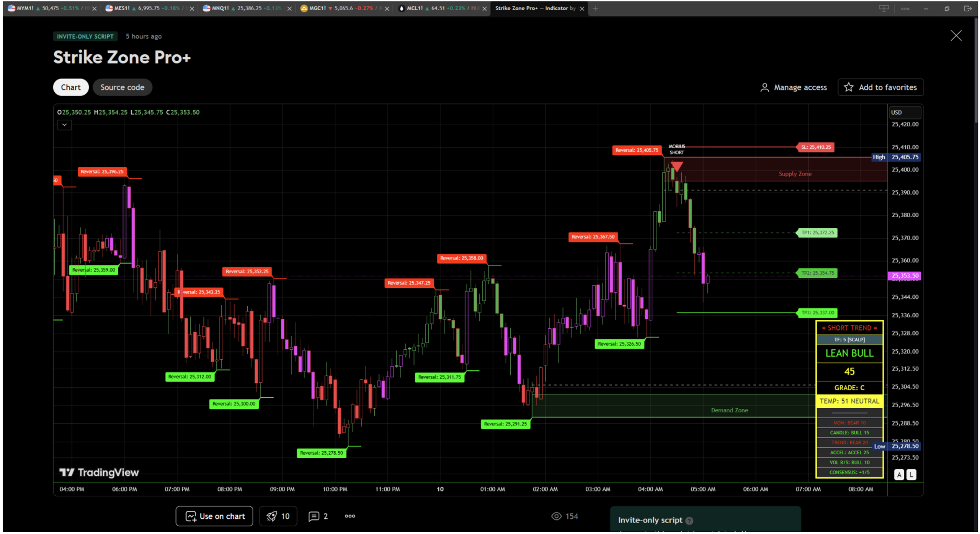The width and height of the screenshot is (980, 534).
Task: Close the MES1! tab
Action: click(192, 8)
